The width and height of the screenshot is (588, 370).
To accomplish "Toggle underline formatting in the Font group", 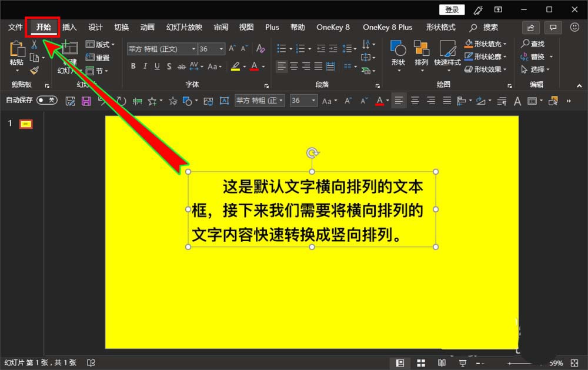I will pyautogui.click(x=156, y=66).
